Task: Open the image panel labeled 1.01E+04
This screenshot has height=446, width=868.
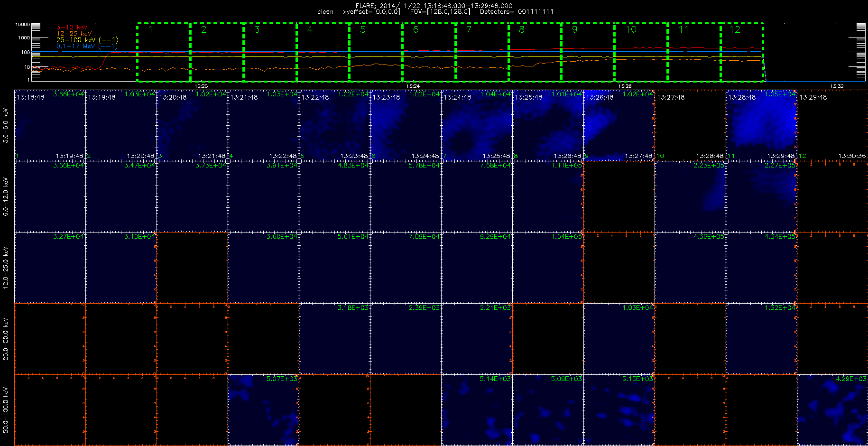Action: pyautogui.click(x=548, y=125)
